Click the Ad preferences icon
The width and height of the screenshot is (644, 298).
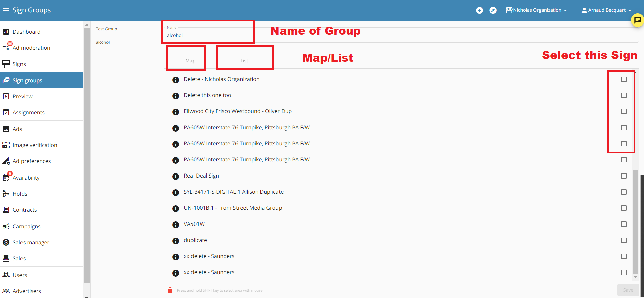pos(6,161)
